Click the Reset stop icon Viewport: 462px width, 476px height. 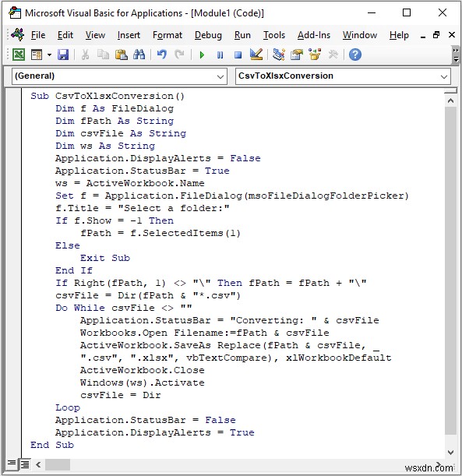(x=238, y=55)
